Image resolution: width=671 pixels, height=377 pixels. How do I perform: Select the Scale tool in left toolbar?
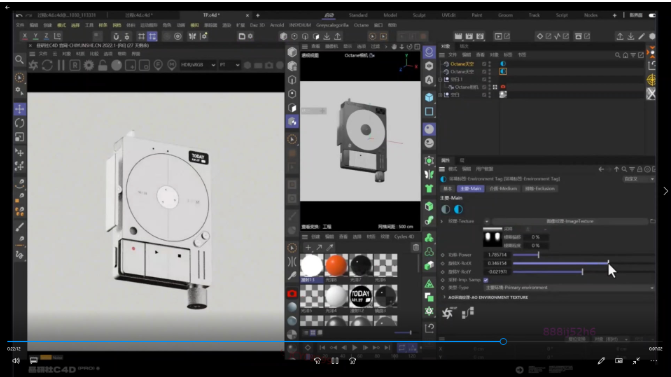point(20,137)
